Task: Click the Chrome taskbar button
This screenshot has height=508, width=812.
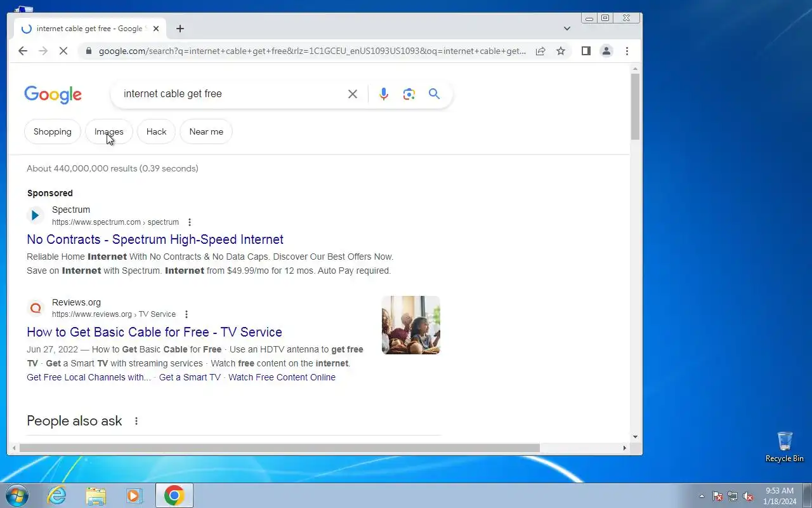Action: 174,495
